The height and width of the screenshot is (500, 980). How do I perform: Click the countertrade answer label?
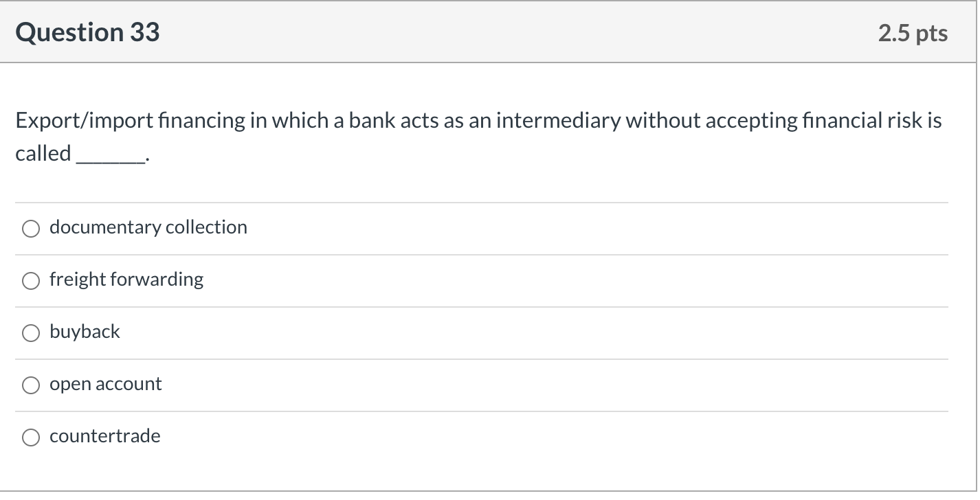[x=104, y=436]
